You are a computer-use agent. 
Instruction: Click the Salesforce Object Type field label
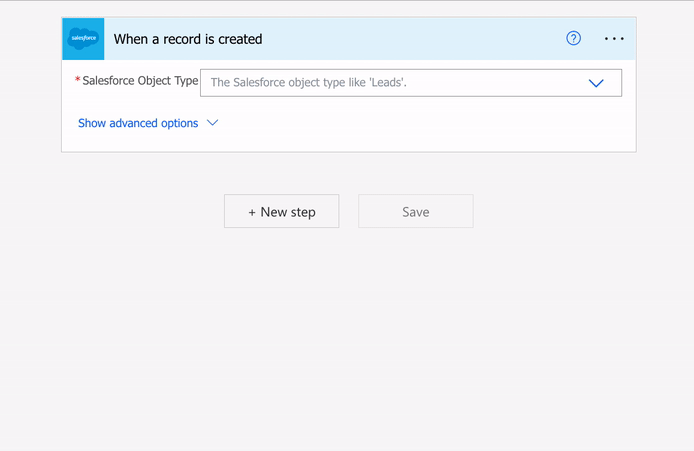coord(140,81)
